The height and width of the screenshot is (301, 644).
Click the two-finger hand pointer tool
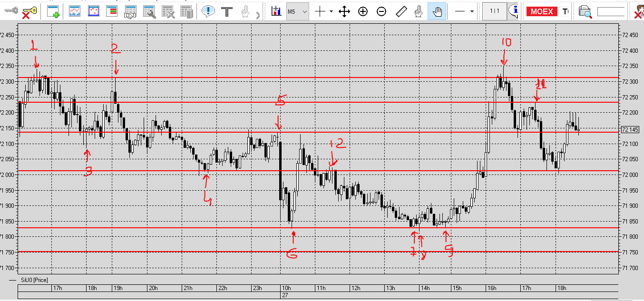point(419,11)
